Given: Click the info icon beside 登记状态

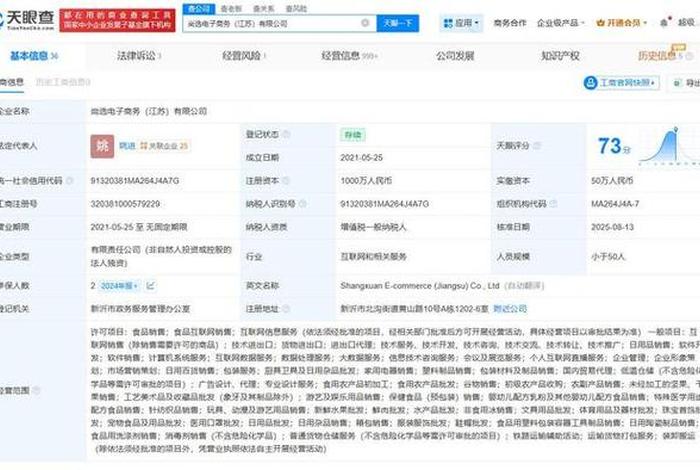Looking at the screenshot, I should pos(286,134).
